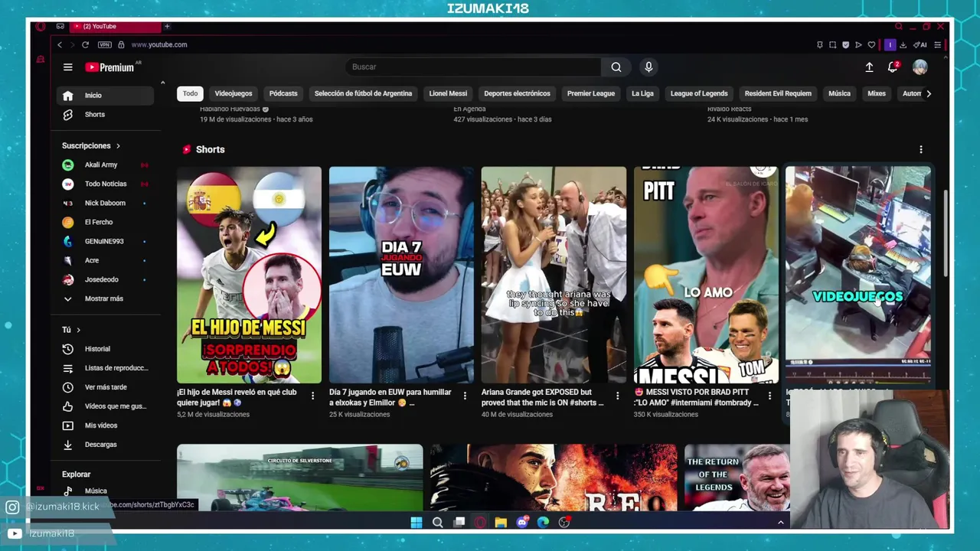The width and height of the screenshot is (980, 551).
Task: Select the Música filter chip
Action: click(839, 93)
